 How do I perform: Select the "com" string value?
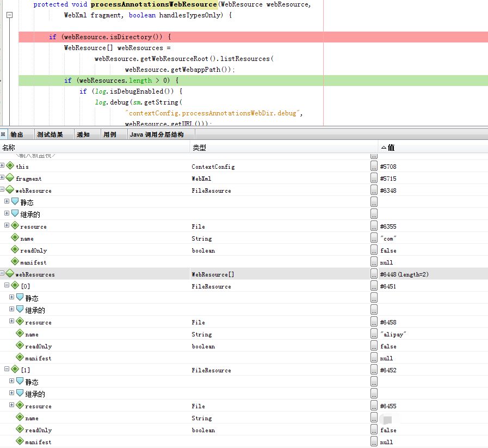click(x=388, y=238)
